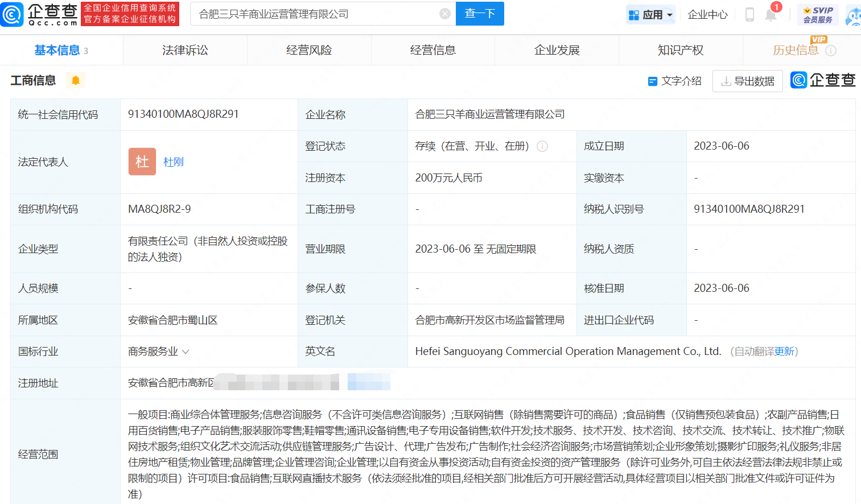
Task: Click inside the company name search field
Action: pos(319,14)
